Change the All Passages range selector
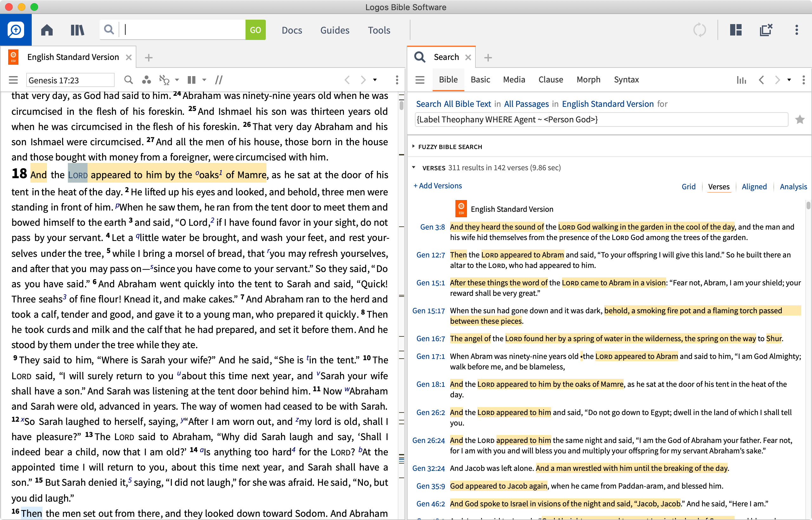 [x=526, y=104]
